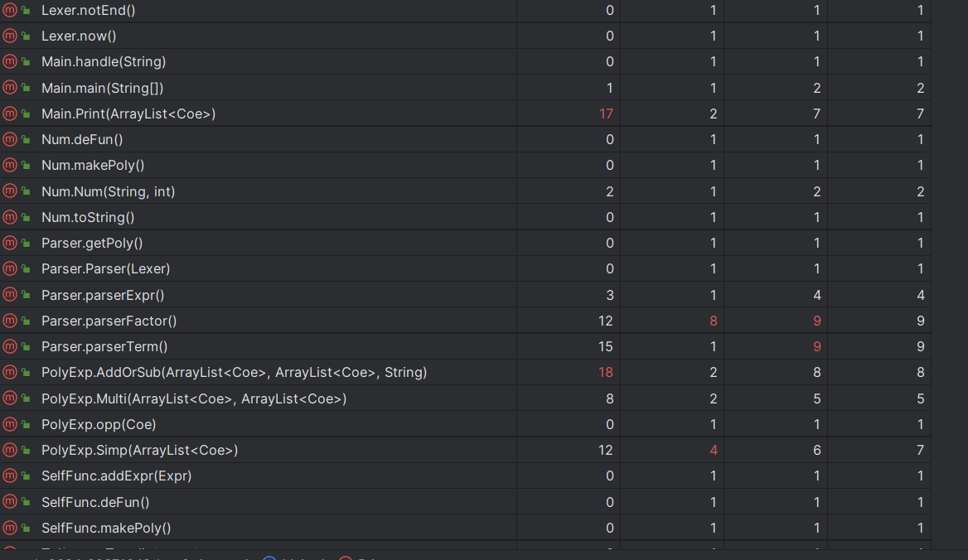
Task: Click the last-column value 8 in PolyExp.AddOrSub row
Action: [921, 373]
